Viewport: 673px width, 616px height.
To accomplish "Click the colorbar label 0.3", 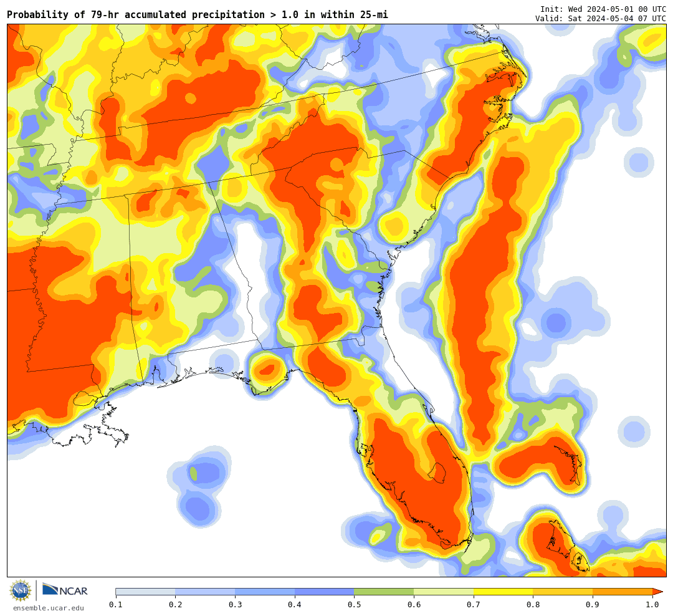I will (x=235, y=605).
